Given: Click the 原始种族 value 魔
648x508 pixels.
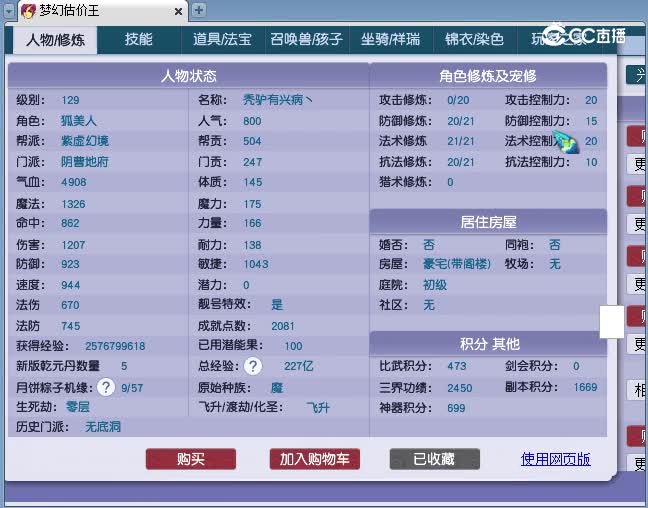Looking at the screenshot, I should pyautogui.click(x=277, y=388).
